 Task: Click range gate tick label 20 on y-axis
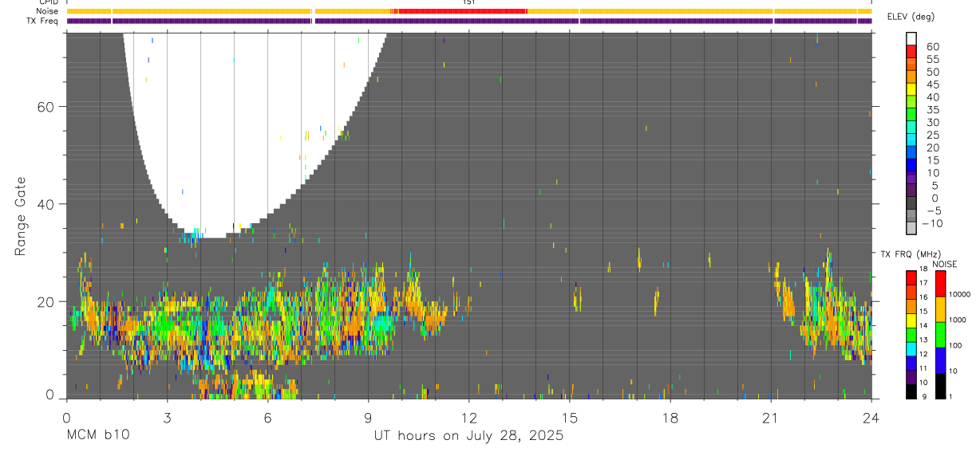tap(44, 301)
